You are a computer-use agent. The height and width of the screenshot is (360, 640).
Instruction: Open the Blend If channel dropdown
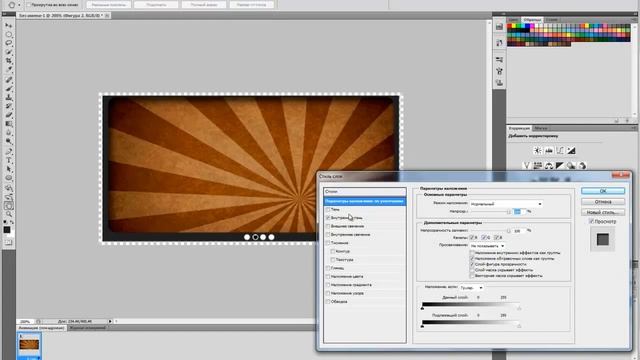click(471, 288)
